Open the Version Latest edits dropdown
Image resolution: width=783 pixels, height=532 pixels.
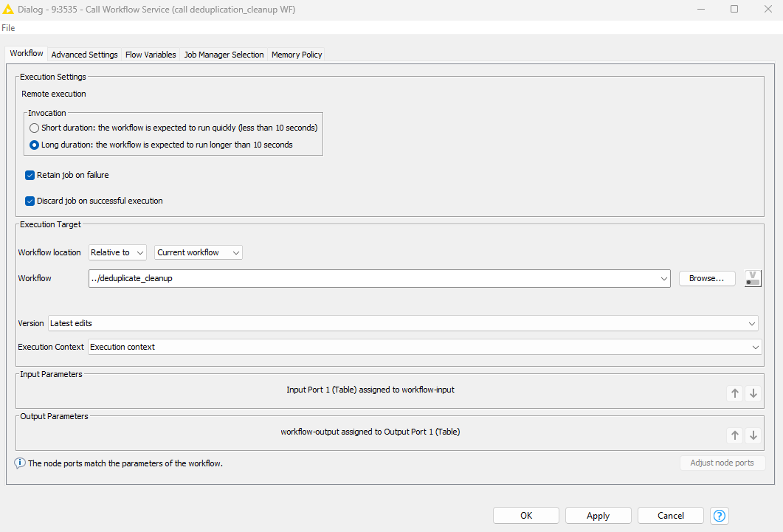[x=402, y=323]
